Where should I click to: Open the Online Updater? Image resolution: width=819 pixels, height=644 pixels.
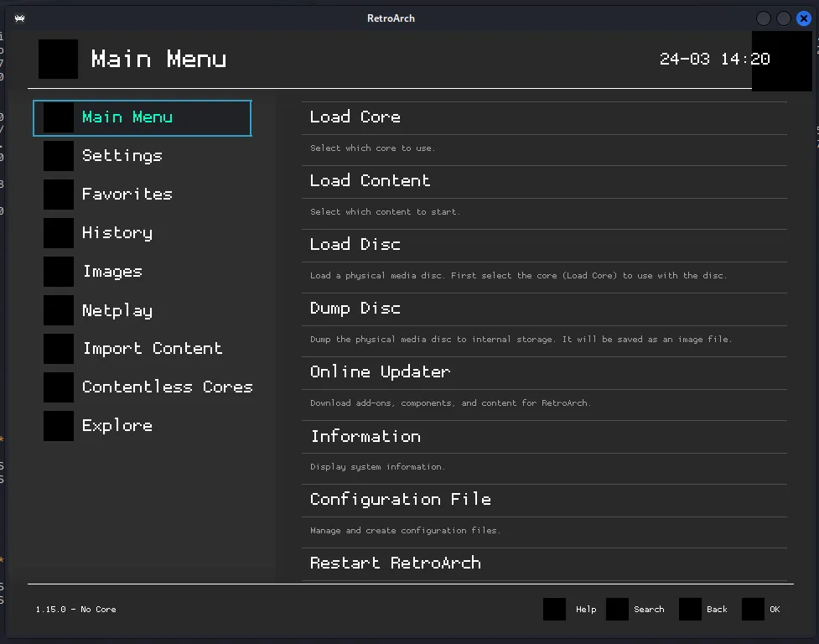(380, 372)
